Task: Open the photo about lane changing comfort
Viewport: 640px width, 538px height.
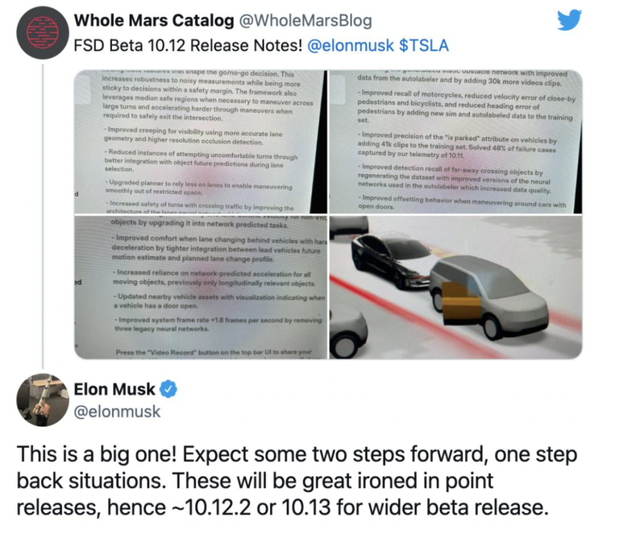Action: (200, 287)
